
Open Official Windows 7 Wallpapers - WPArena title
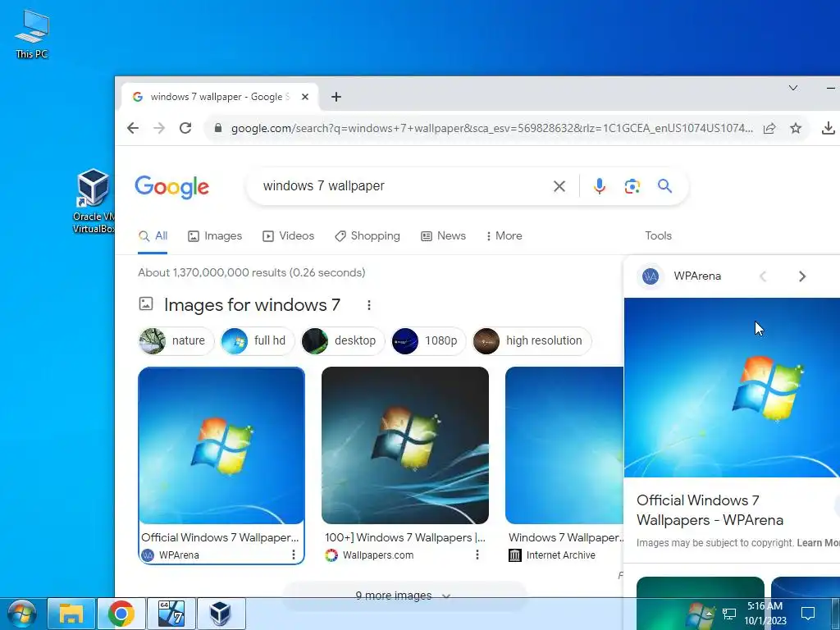[710, 510]
